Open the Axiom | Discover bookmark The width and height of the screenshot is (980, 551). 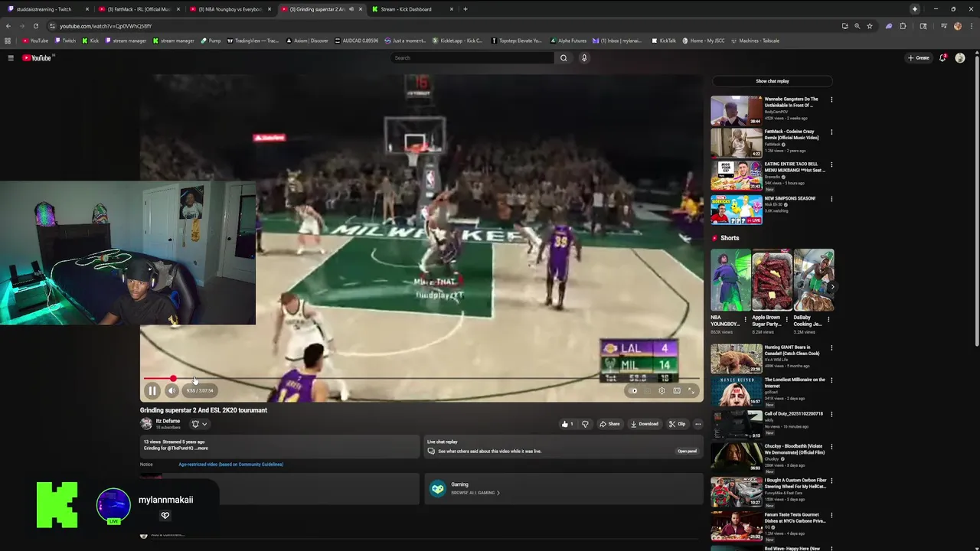pos(309,41)
